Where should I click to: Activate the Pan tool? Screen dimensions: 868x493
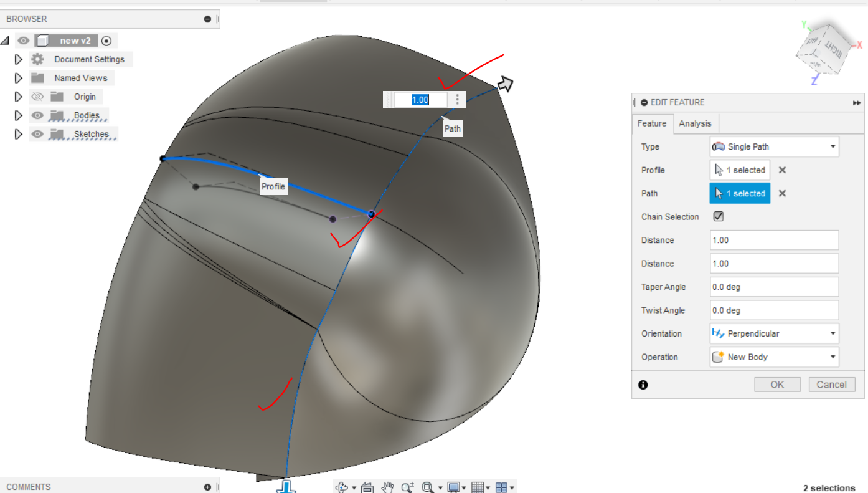387,487
